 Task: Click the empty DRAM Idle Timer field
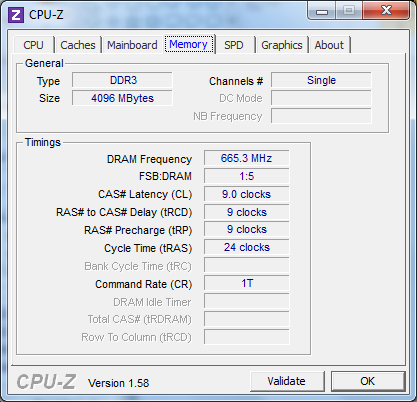pos(247,301)
